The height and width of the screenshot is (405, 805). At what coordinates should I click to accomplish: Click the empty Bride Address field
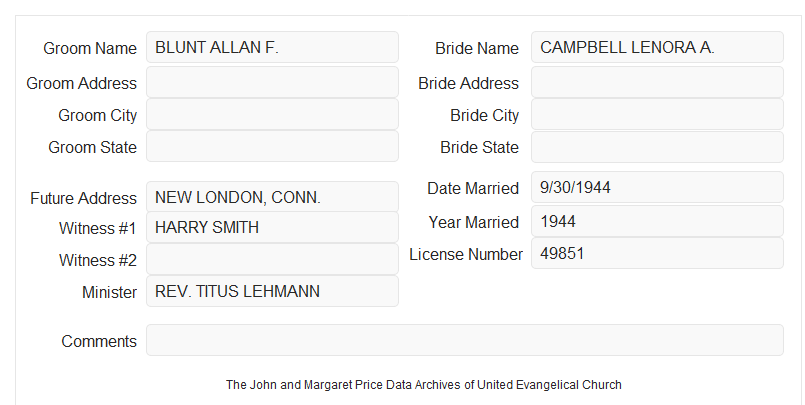tap(657, 82)
